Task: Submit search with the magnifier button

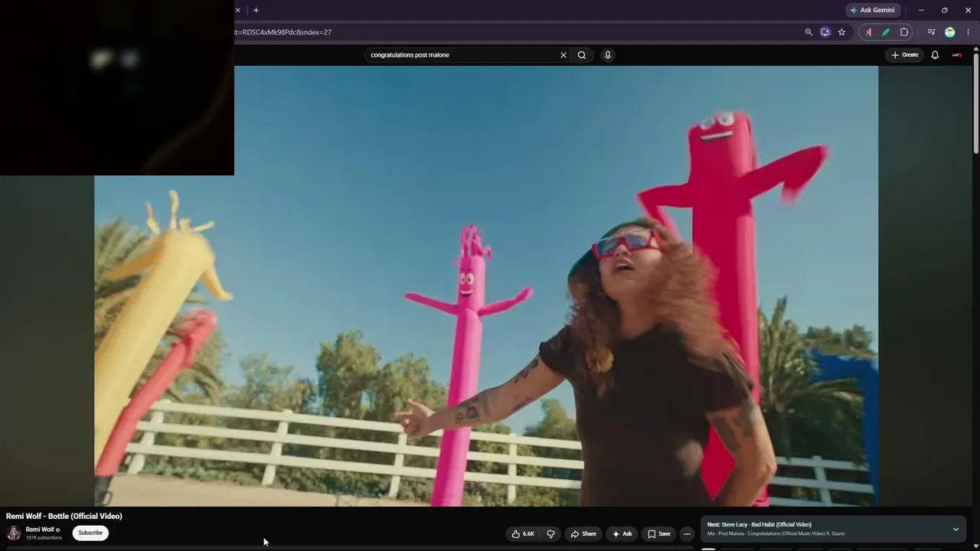Action: [x=582, y=55]
